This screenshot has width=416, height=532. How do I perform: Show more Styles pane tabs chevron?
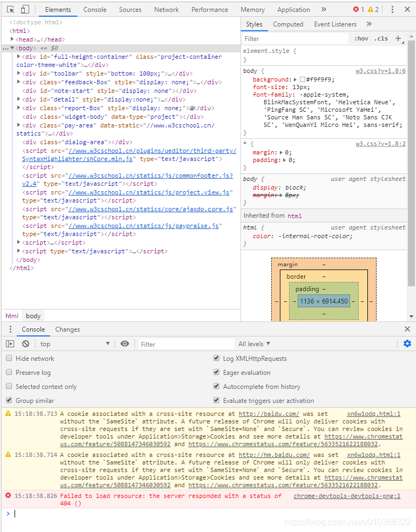pyautogui.click(x=369, y=24)
